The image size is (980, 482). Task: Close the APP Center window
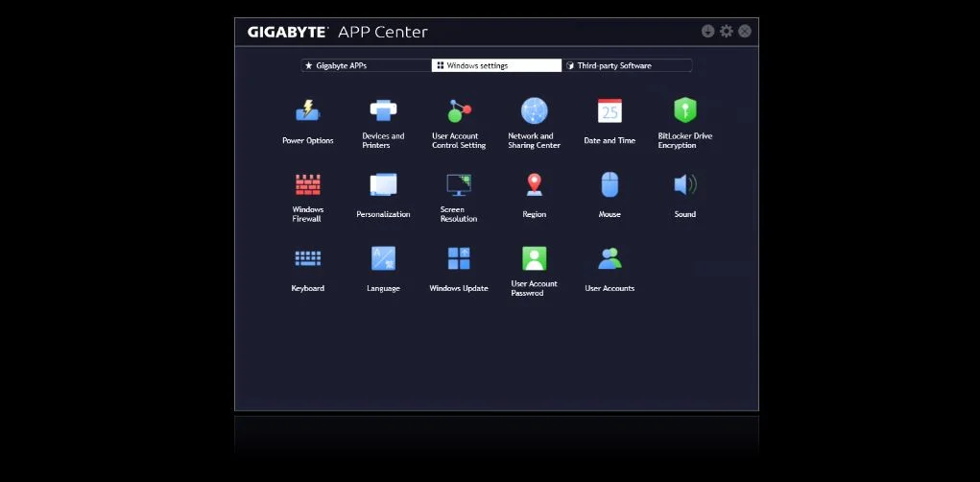745,32
